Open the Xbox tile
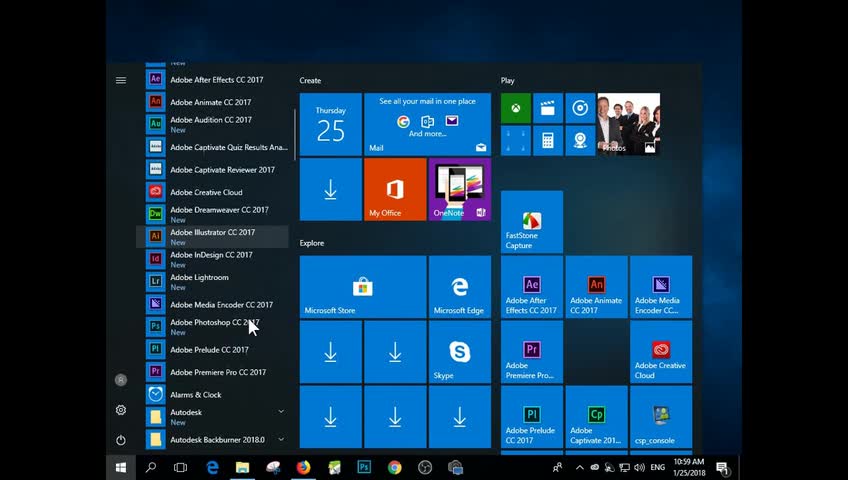This screenshot has width=848, height=480. click(516, 108)
